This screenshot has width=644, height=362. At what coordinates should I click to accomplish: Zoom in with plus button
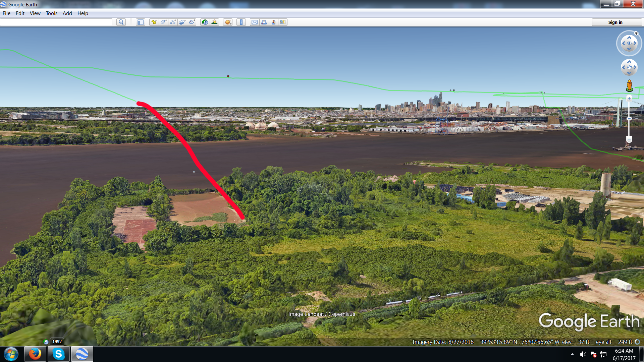point(629,98)
